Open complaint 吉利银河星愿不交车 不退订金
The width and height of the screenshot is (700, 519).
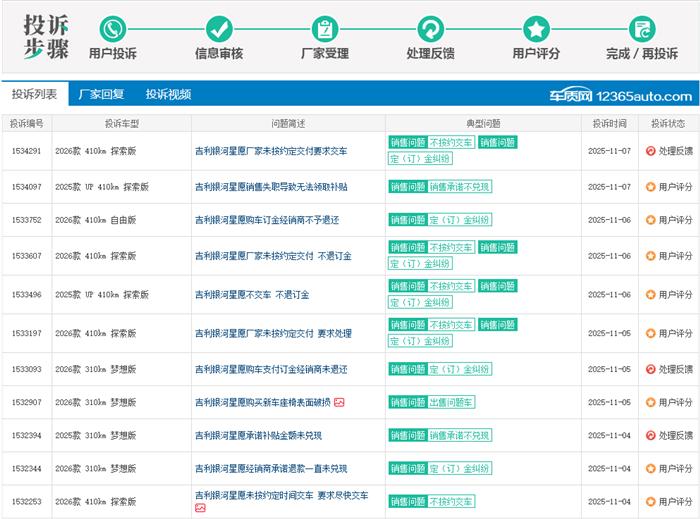[251, 295]
